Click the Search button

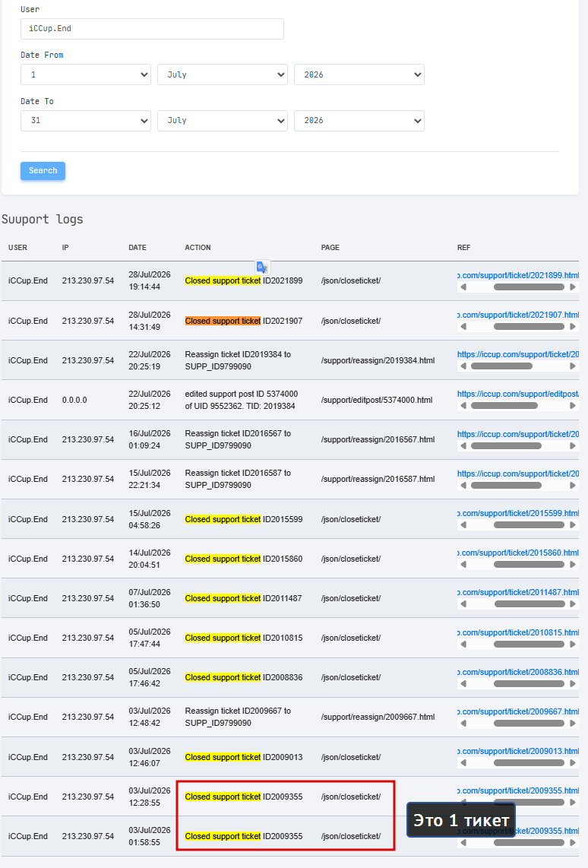(43, 170)
